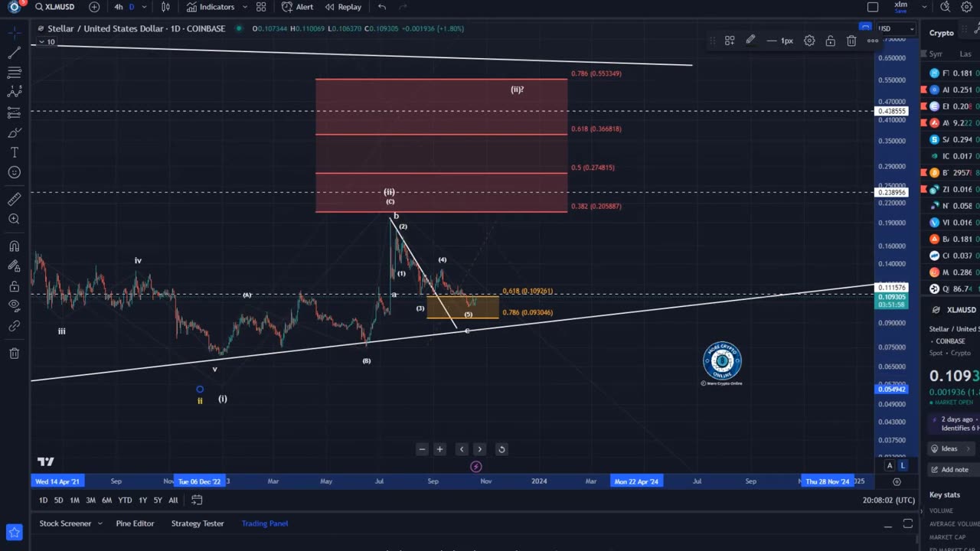Undo the last chart action
Screen dimensions: 980x551
tap(382, 7)
